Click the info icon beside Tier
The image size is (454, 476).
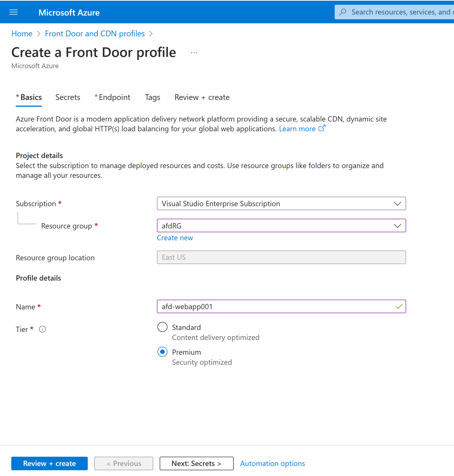pos(42,329)
